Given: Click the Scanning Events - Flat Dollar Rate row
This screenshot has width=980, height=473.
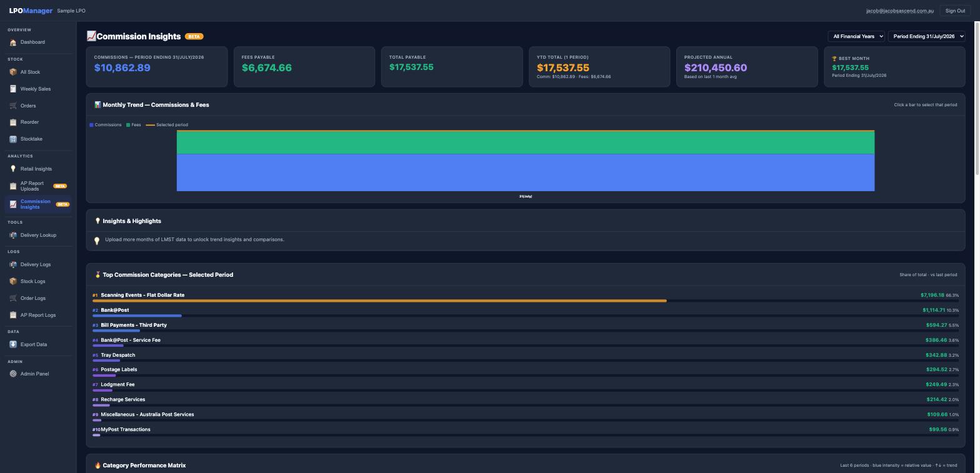Looking at the screenshot, I should click(526, 297).
